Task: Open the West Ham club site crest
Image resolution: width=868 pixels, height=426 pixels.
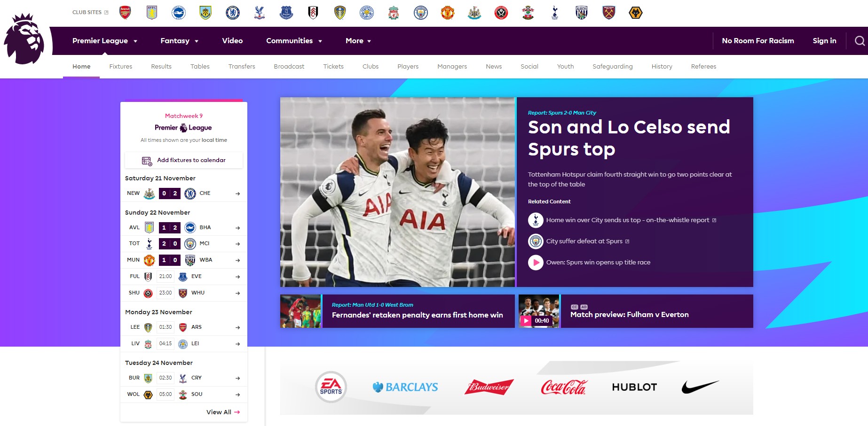Action: 609,13
